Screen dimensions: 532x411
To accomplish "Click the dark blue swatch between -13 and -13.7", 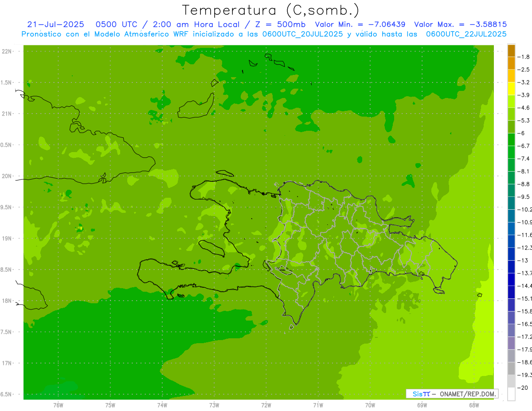I will (511, 267).
